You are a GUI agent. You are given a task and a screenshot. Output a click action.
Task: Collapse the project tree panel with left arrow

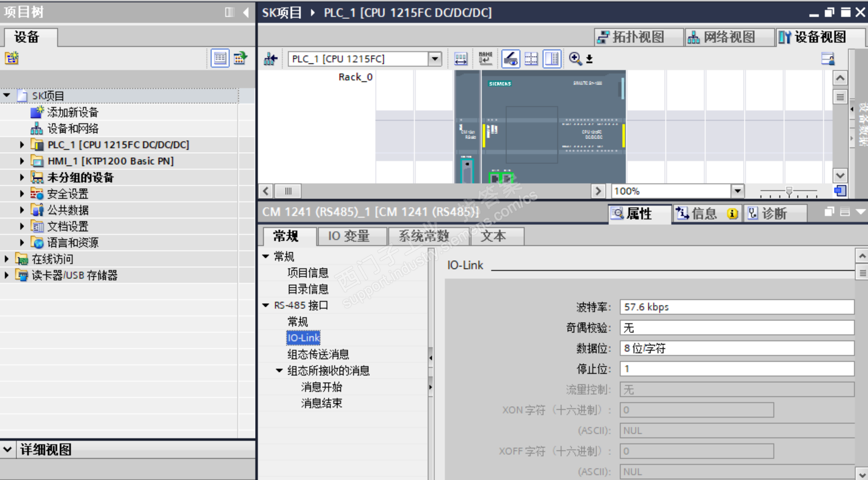coord(246,12)
